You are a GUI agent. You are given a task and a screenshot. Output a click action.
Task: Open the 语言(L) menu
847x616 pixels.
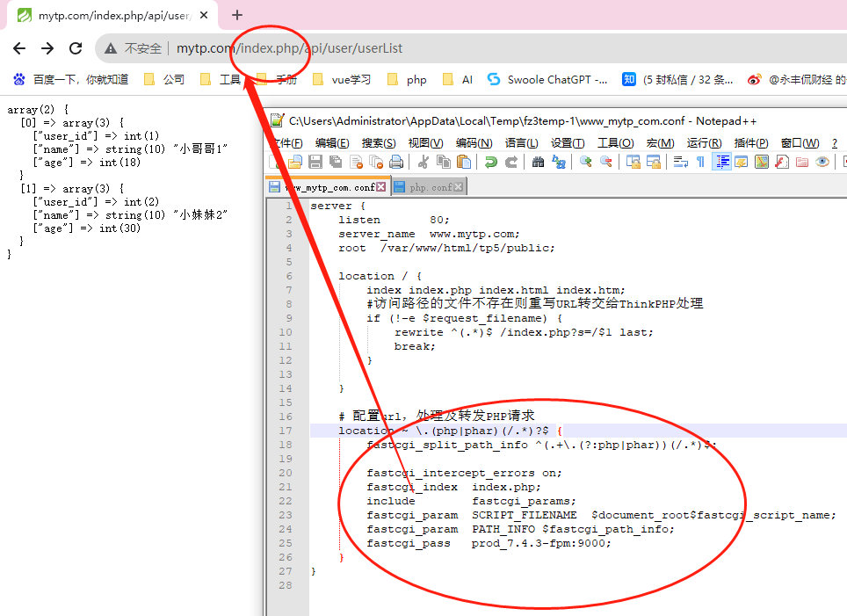pos(521,143)
